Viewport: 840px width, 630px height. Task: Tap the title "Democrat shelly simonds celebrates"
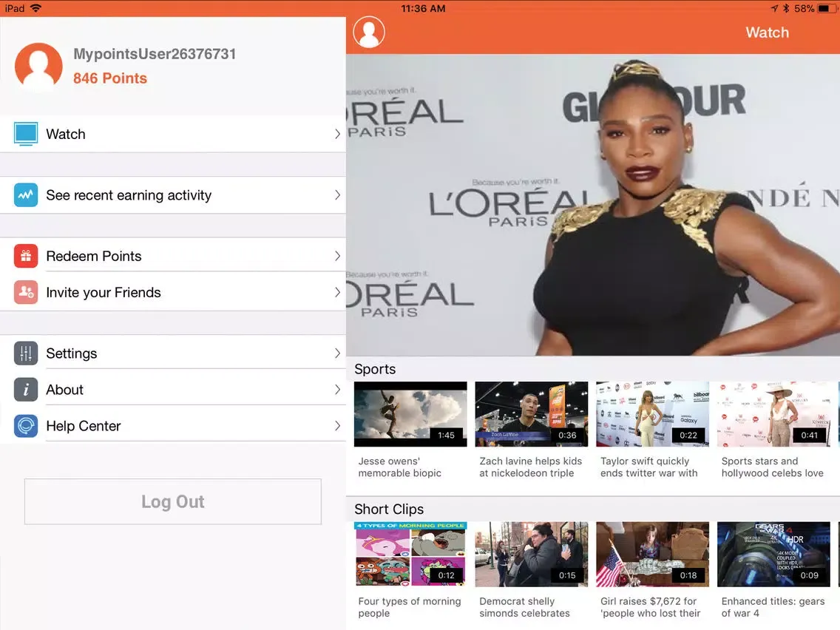(524, 608)
